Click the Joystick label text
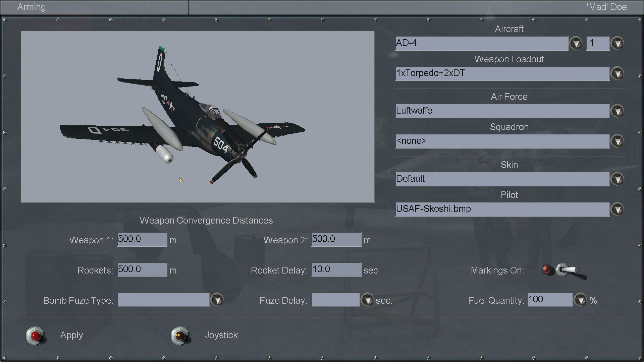This screenshot has height=362, width=644. point(221,335)
